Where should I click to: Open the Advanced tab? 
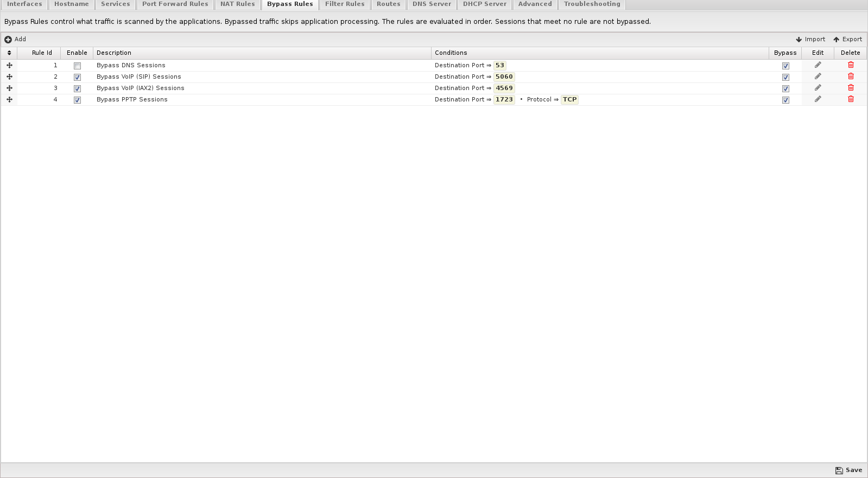click(x=535, y=4)
